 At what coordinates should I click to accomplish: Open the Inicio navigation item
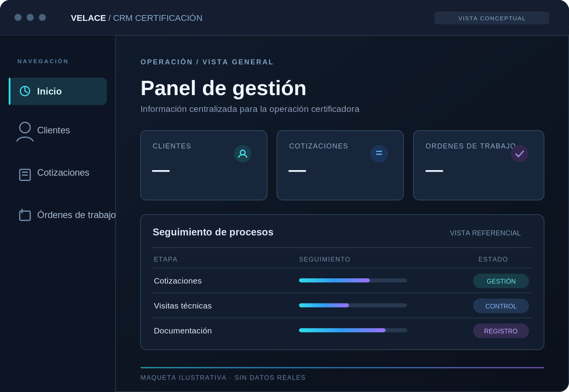(58, 91)
